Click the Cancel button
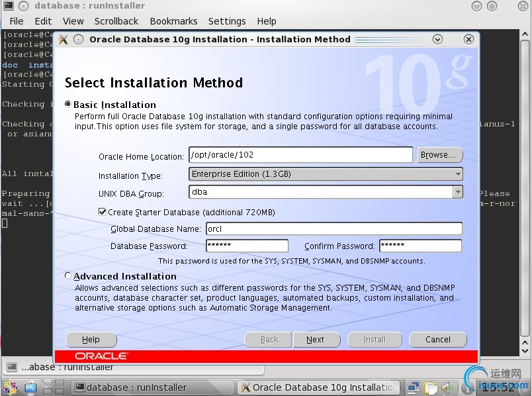Image resolution: width=532 pixels, height=396 pixels. (437, 340)
